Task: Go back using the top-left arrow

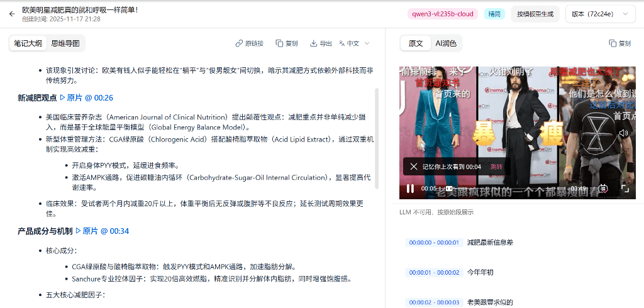Action: click(12, 14)
